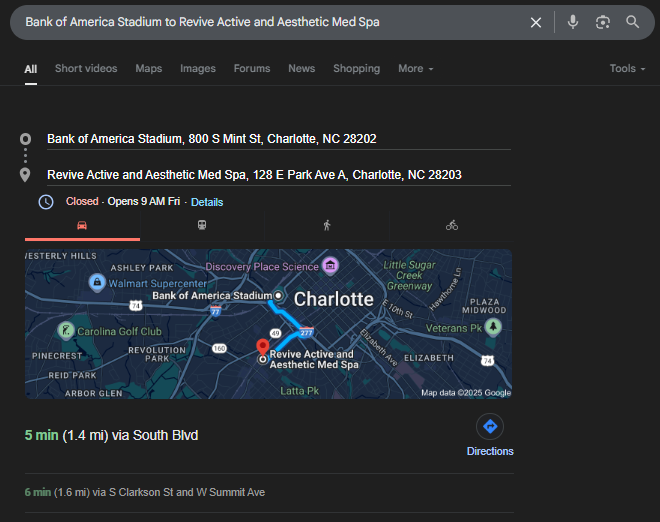Click Revive Active and Aesthetic Med Spa map label
This screenshot has width=660, height=522.
[314, 360]
